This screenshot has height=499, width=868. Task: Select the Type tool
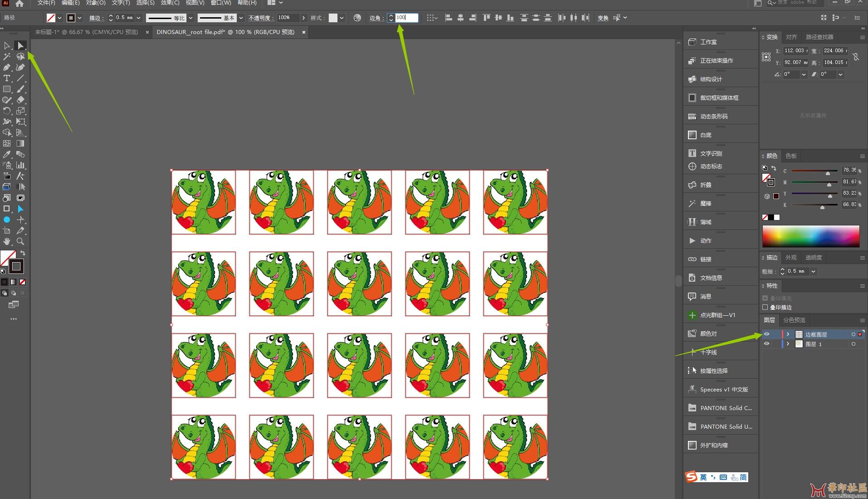(x=7, y=78)
